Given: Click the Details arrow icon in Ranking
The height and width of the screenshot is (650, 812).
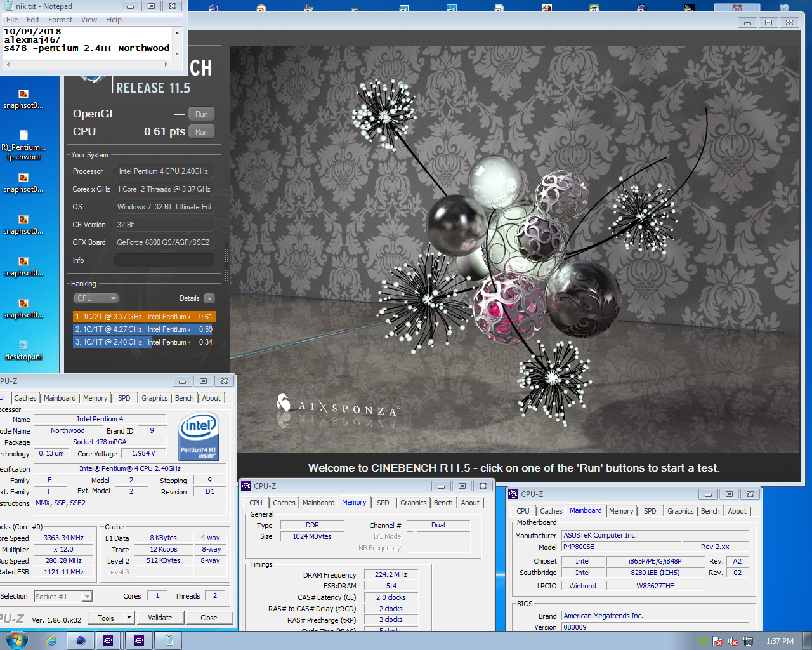Looking at the screenshot, I should click(x=209, y=298).
